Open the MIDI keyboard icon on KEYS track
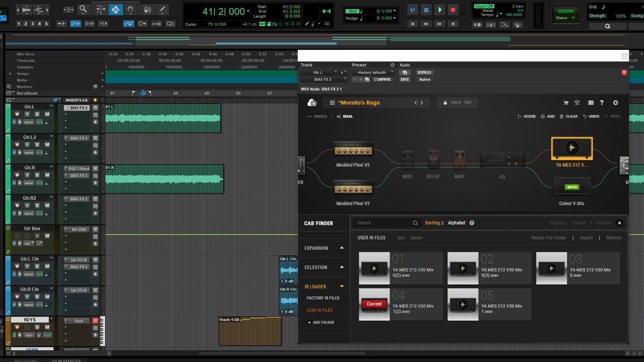 click(102, 327)
